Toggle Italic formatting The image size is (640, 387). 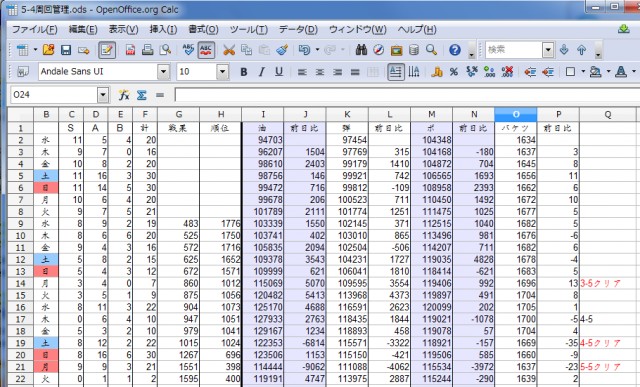[261, 72]
